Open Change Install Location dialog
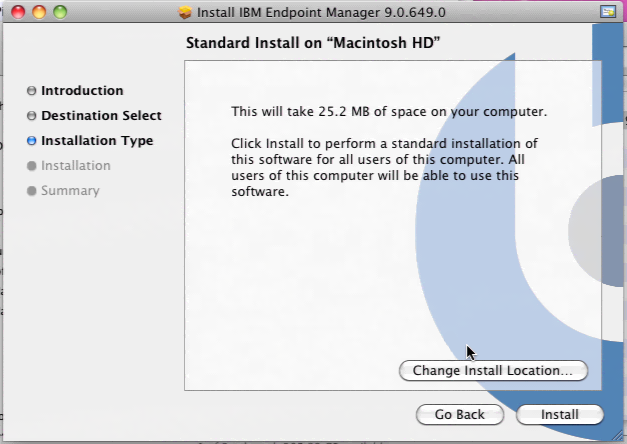The image size is (627, 444). point(493,370)
